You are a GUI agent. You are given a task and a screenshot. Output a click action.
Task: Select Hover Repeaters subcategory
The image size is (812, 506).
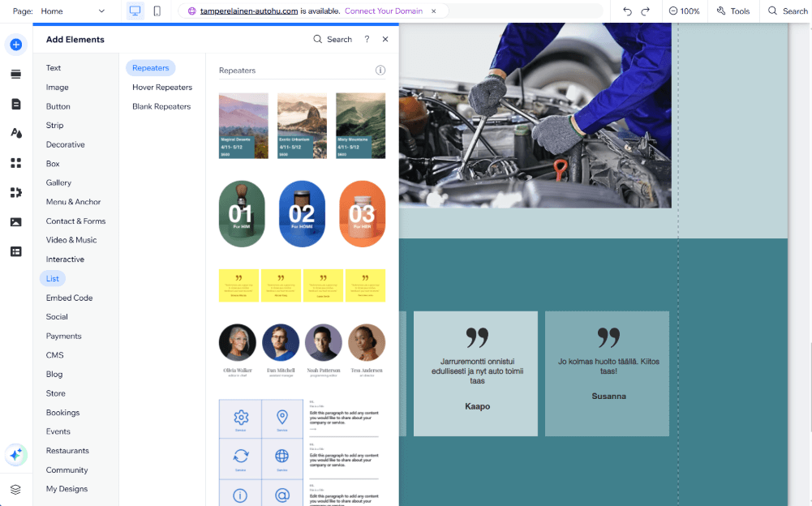click(162, 87)
